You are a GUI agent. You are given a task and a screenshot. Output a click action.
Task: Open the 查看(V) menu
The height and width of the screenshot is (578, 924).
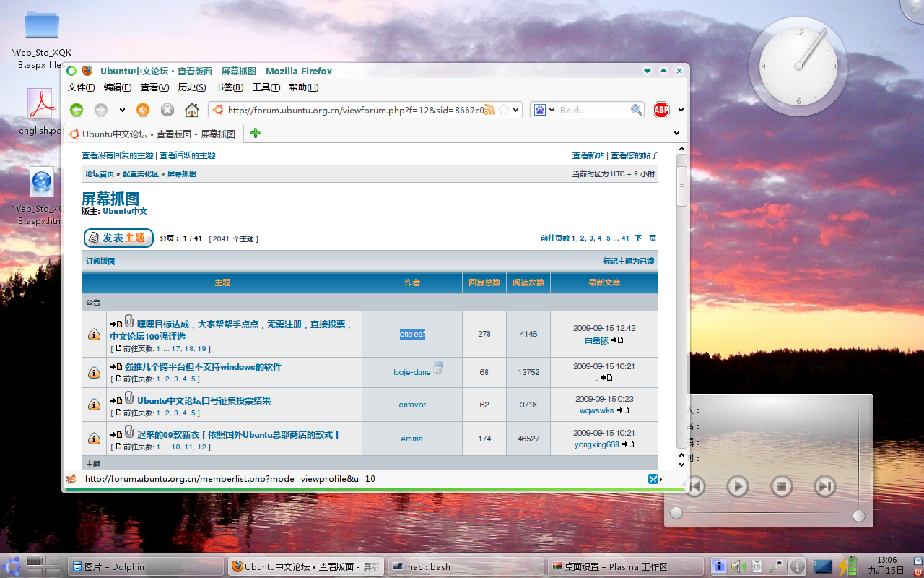tap(154, 87)
